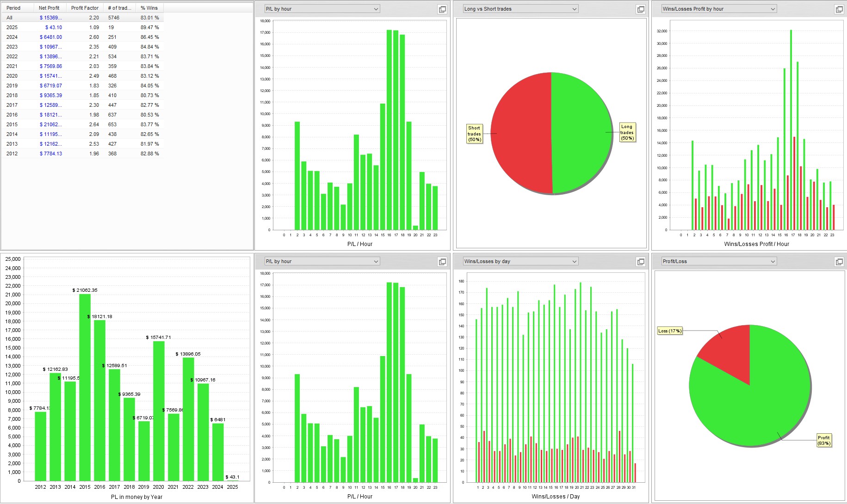
Task: Select the 2021 period row
Action: pyautogui.click(x=82, y=66)
